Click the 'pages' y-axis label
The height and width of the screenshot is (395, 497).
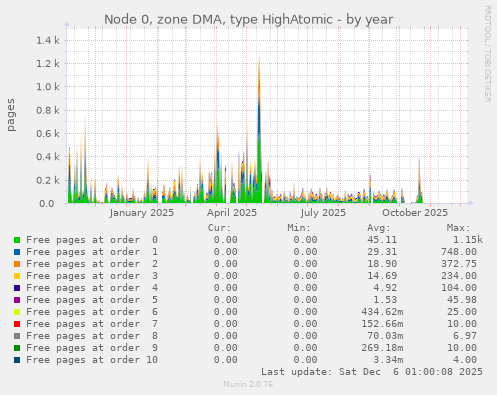pyautogui.click(x=11, y=115)
